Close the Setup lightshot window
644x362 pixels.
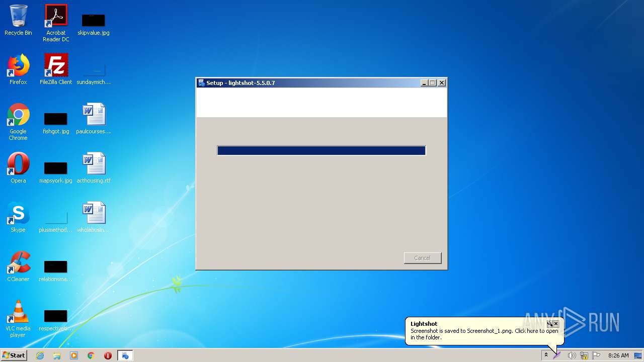(442, 83)
